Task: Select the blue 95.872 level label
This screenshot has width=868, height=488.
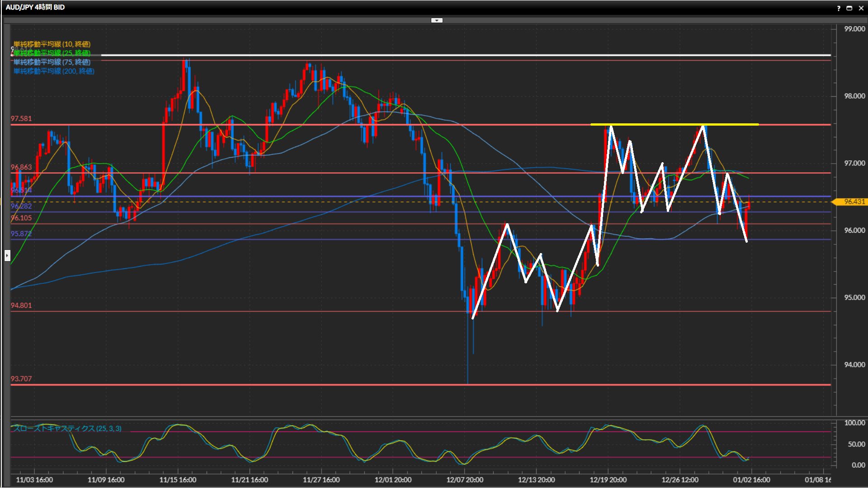Action: [21, 234]
